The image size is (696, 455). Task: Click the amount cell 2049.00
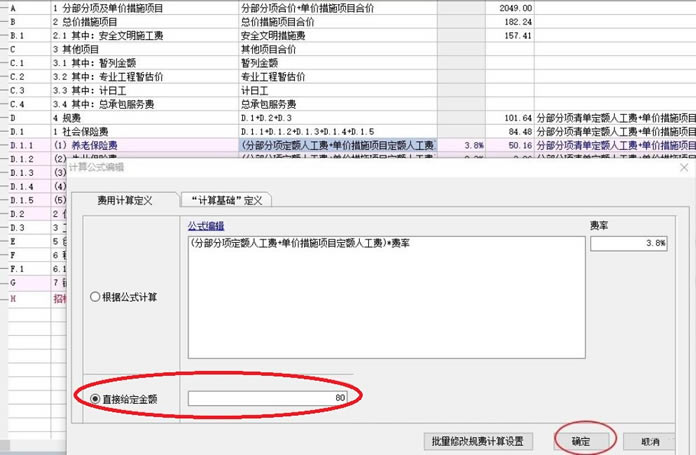point(510,8)
